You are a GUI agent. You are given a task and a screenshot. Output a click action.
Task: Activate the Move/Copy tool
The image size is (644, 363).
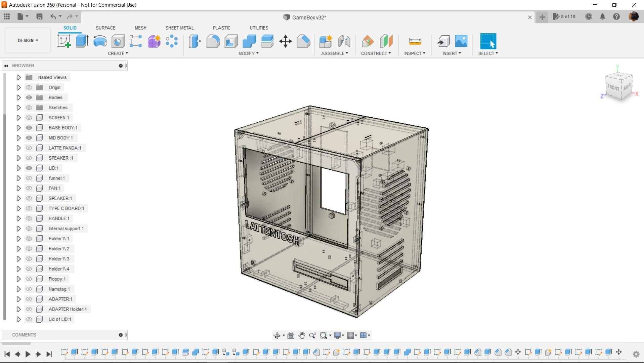click(x=285, y=42)
